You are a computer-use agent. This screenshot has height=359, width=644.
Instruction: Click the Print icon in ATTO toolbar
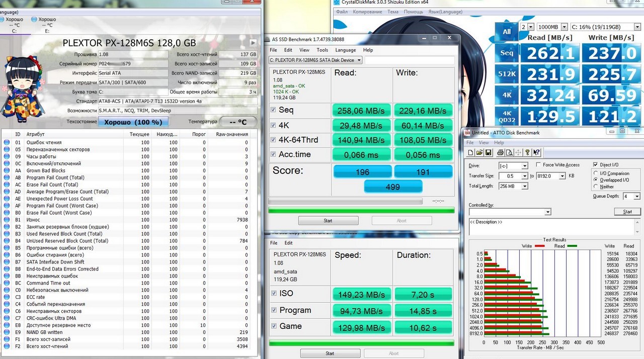(x=501, y=152)
